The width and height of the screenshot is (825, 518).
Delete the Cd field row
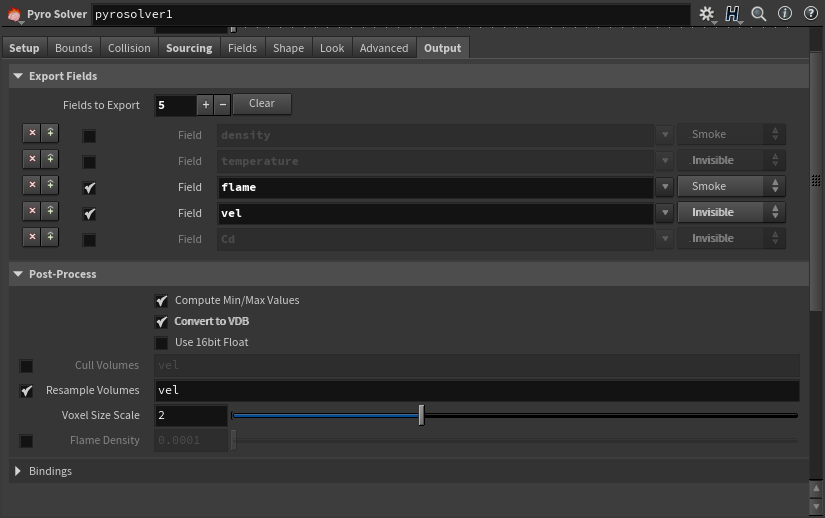pos(32,238)
